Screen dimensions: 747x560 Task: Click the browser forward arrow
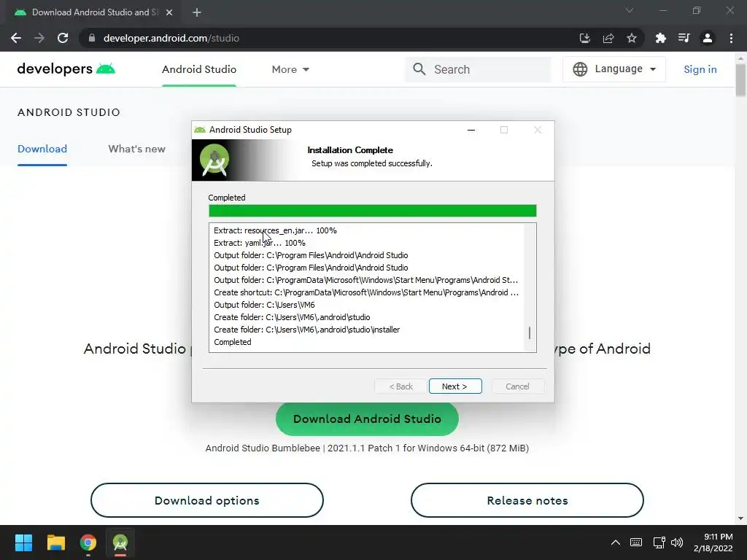click(x=39, y=38)
